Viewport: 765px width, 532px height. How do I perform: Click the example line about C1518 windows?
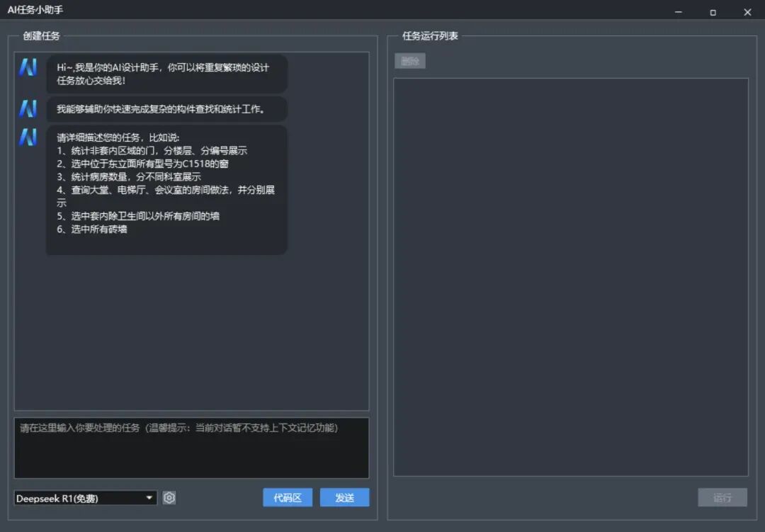142,164
